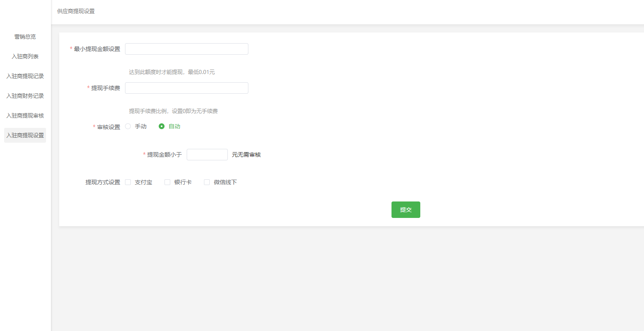Image resolution: width=644 pixels, height=331 pixels.
Task: Click the 提现方式设置 label text
Action: [103, 182]
